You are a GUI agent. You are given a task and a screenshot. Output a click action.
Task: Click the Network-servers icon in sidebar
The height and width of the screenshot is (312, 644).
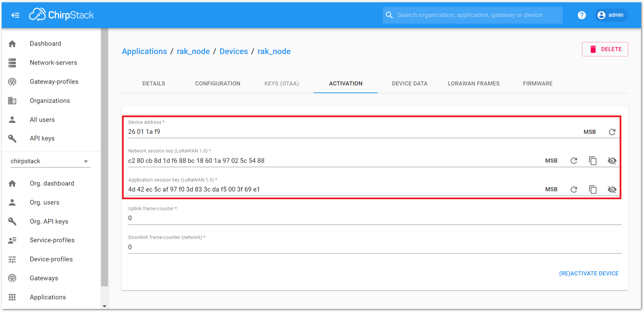[x=12, y=63]
